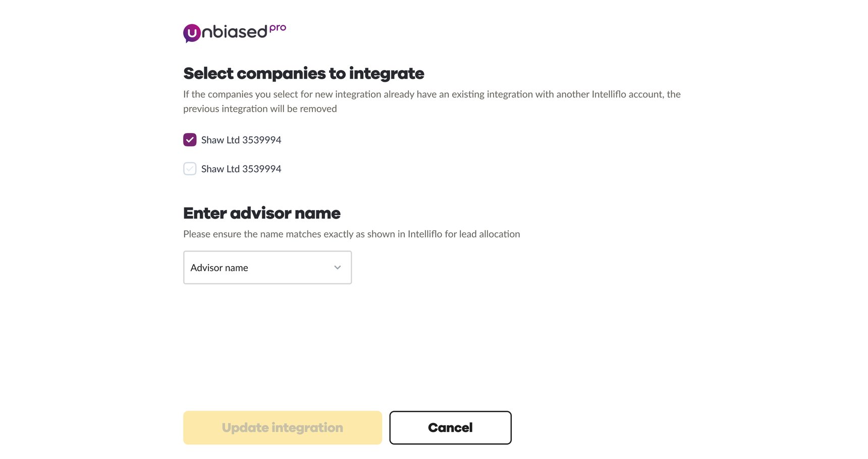The height and width of the screenshot is (459, 868).
Task: Click the checkmark icon inside the purple checkbox
Action: 189,139
